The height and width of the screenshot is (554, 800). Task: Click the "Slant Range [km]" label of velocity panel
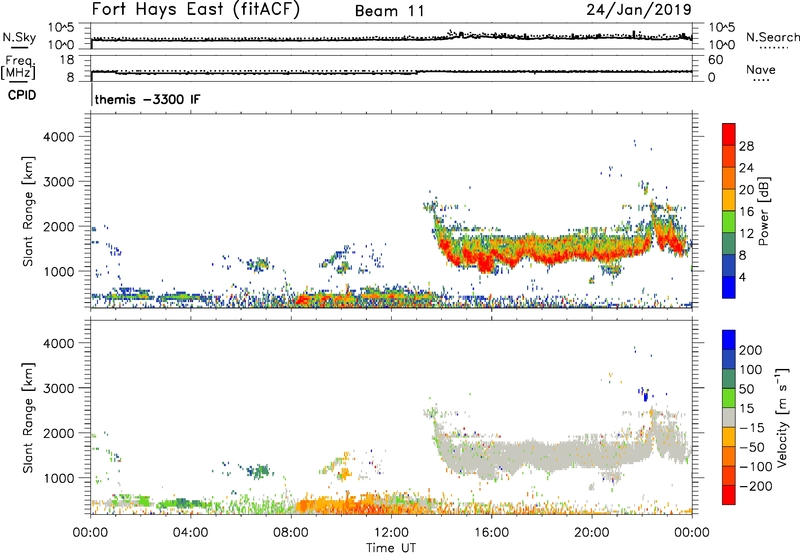click(x=28, y=417)
